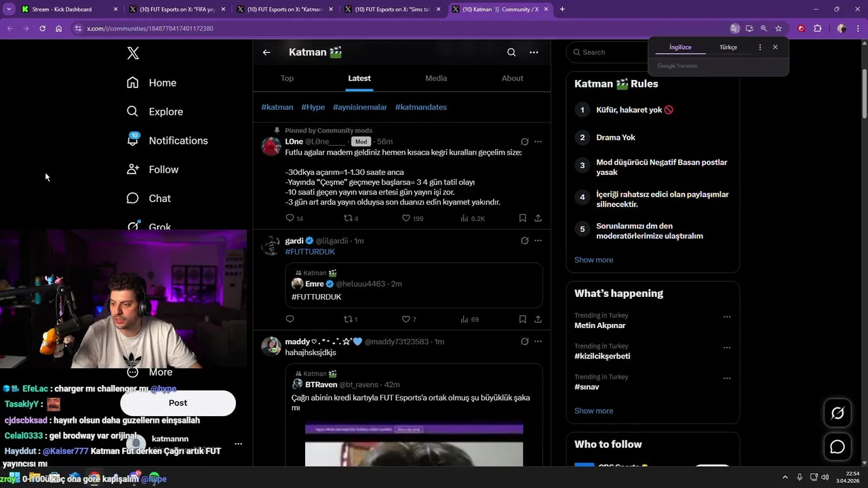Switch to the About tab
The height and width of the screenshot is (488, 868).
click(513, 78)
